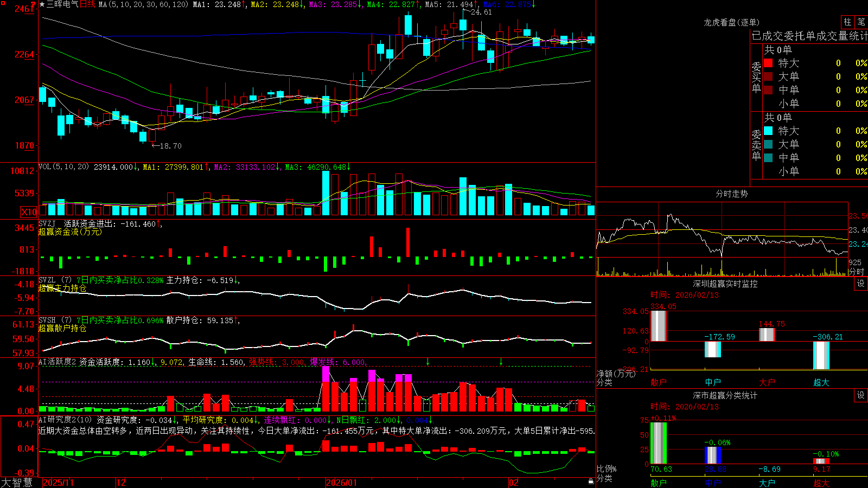
Task: Click the 小单 row under 委卖单
Action: 815,171
